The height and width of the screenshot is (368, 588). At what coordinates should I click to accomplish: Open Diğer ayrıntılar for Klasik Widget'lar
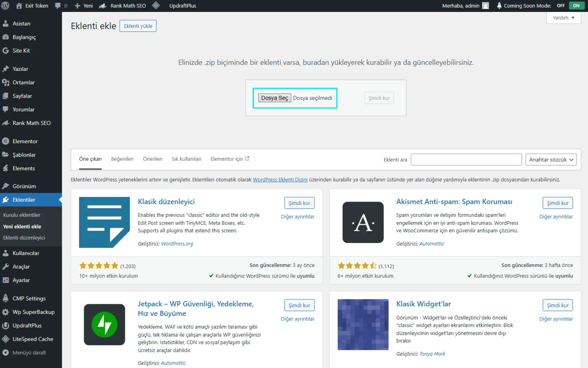tap(556, 319)
